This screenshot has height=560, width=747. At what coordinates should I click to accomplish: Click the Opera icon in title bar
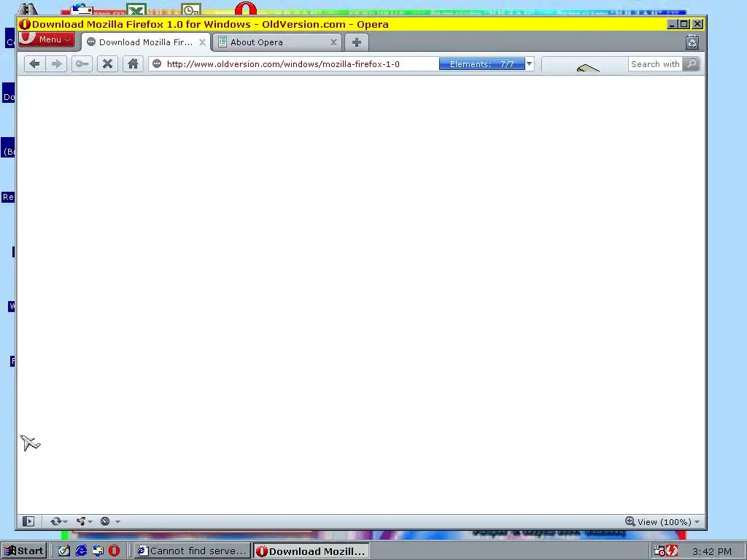tap(25, 24)
